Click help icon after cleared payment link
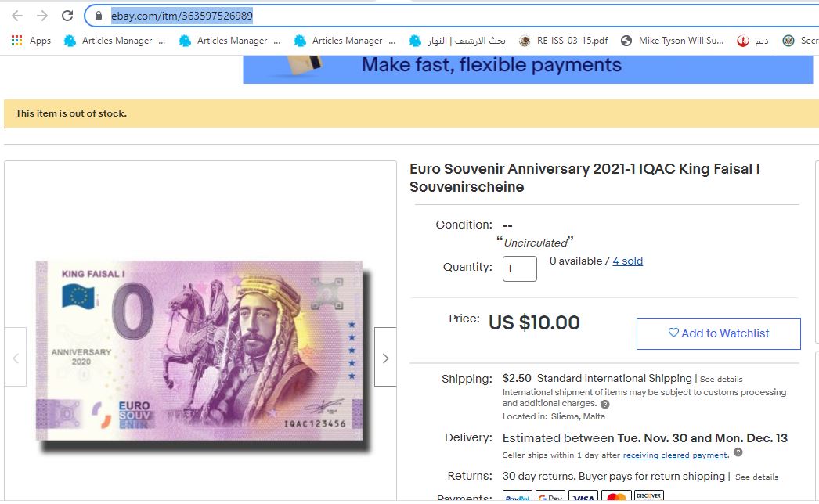This screenshot has width=819, height=504. [x=738, y=452]
